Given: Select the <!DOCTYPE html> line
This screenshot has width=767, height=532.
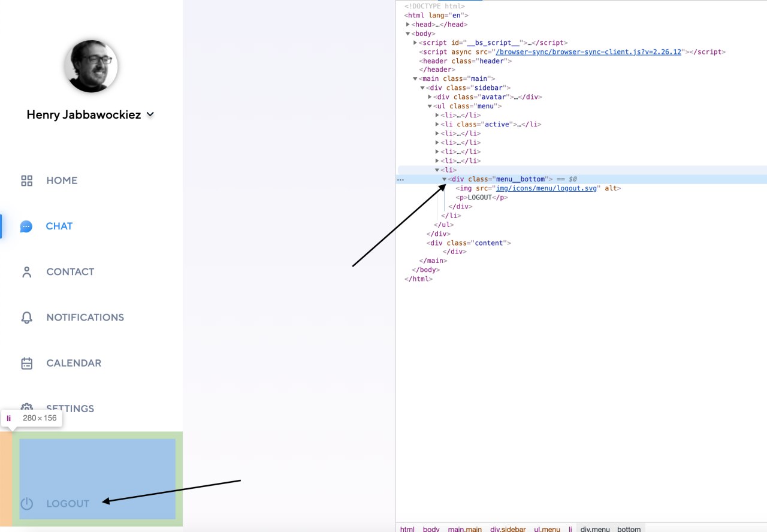Looking at the screenshot, I should click(x=434, y=6).
